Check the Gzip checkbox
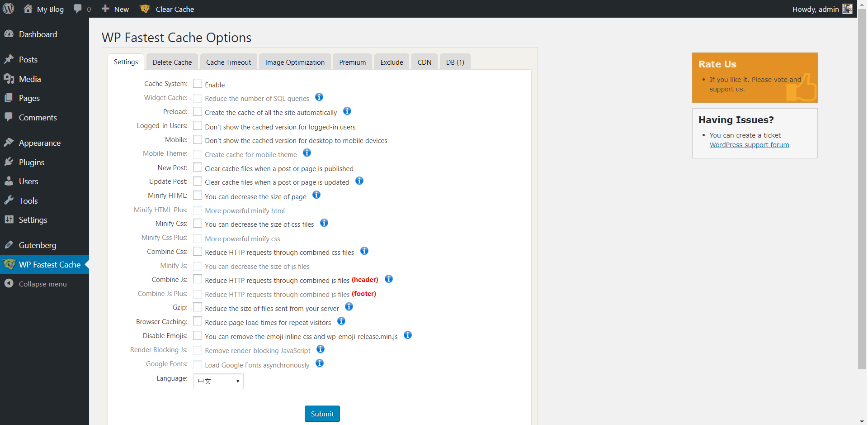 (198, 307)
